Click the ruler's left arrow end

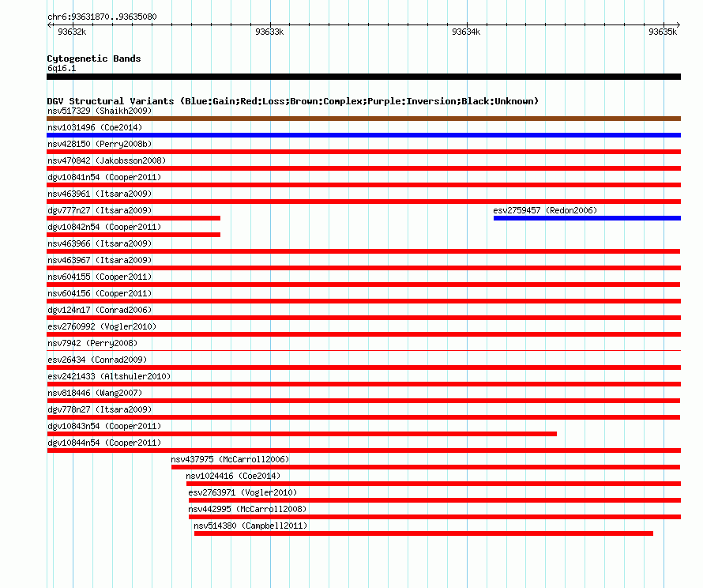[x=49, y=24]
